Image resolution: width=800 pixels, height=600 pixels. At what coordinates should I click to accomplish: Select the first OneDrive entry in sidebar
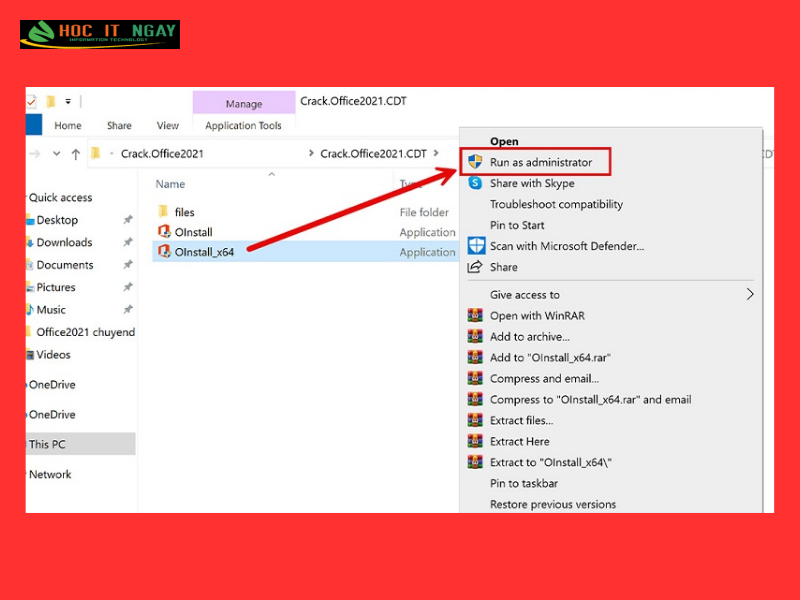(52, 385)
